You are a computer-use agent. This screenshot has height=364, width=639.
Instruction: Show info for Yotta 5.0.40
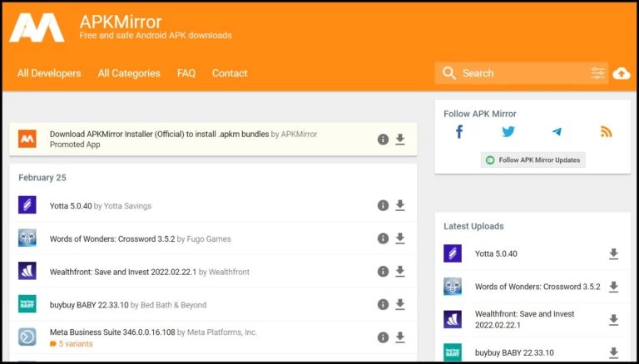tap(383, 205)
